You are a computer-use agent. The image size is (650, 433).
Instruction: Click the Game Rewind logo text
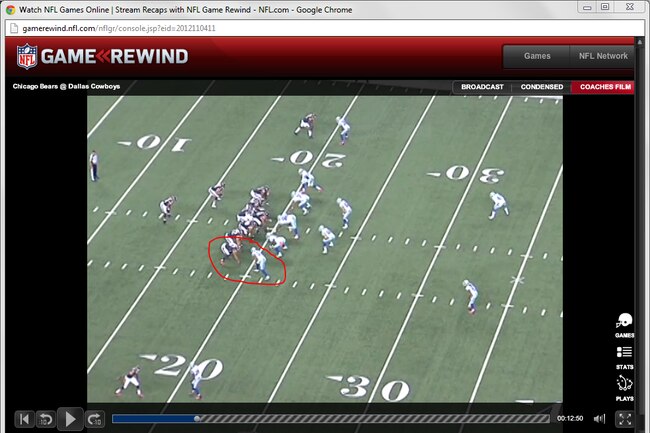(114, 56)
